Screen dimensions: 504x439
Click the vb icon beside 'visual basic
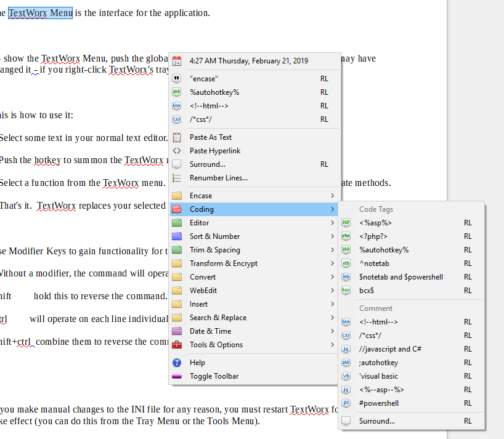pyautogui.click(x=346, y=376)
